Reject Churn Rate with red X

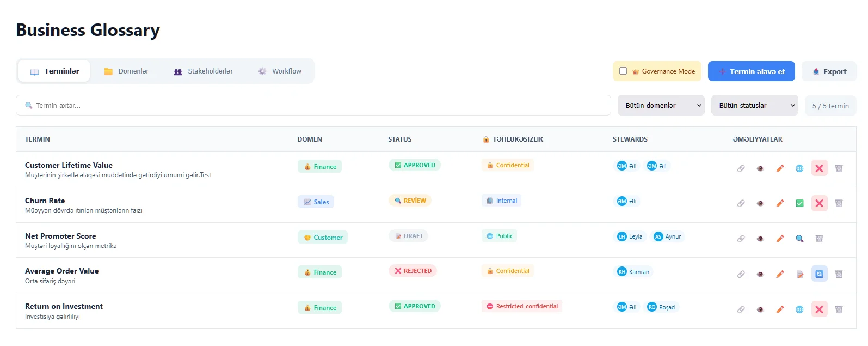pos(819,203)
